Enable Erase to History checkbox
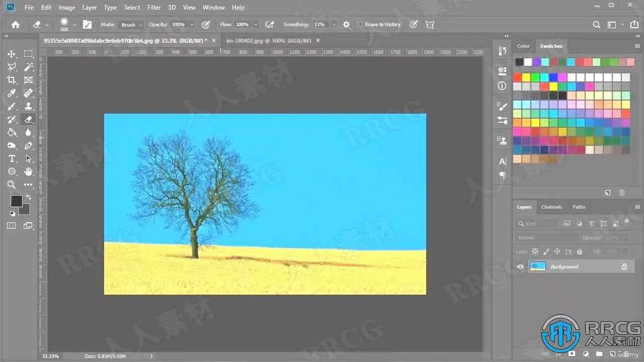Screen dimensions: 644x362 [x=360, y=24]
